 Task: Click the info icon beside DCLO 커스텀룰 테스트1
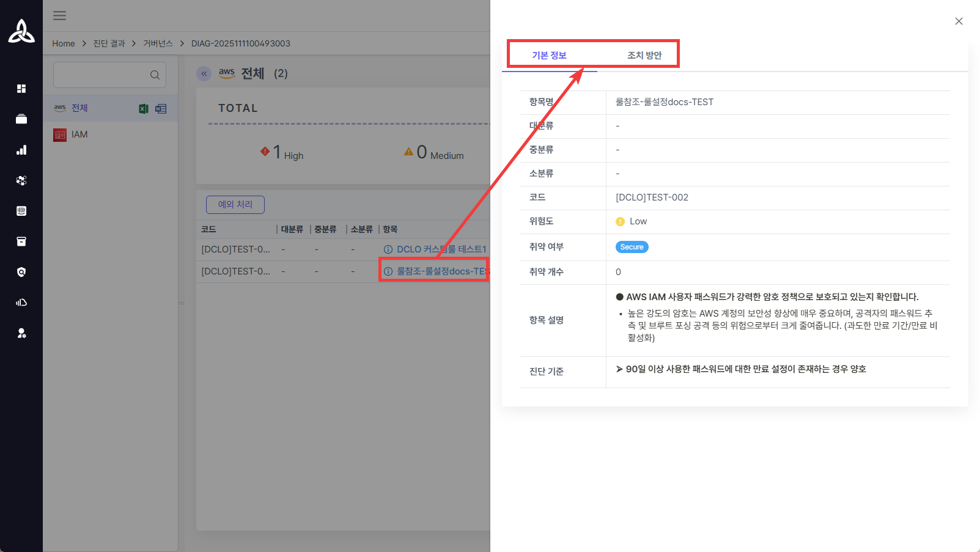click(388, 249)
